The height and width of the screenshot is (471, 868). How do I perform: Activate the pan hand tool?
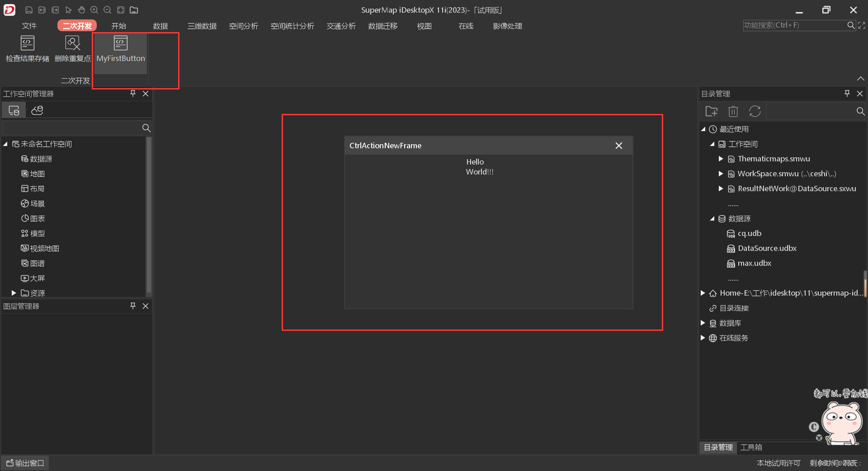coord(81,10)
